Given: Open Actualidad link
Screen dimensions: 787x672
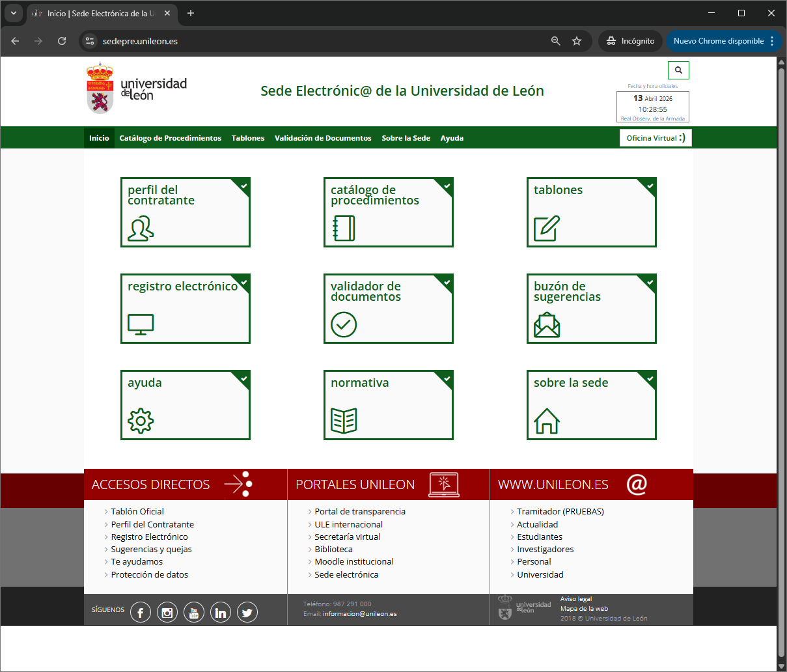Looking at the screenshot, I should (x=538, y=524).
